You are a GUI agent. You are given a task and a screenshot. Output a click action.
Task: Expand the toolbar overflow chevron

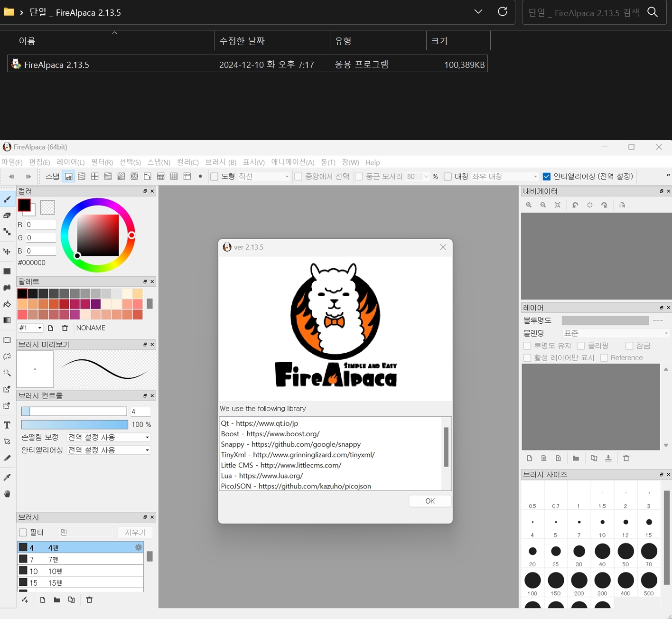(x=668, y=175)
